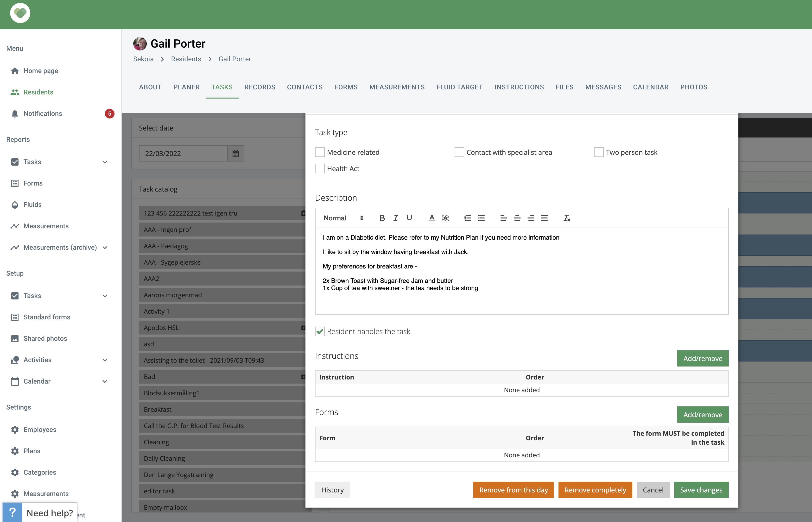This screenshot has width=812, height=522.
Task: Click Add/remove button for Instructions
Action: [x=703, y=358]
